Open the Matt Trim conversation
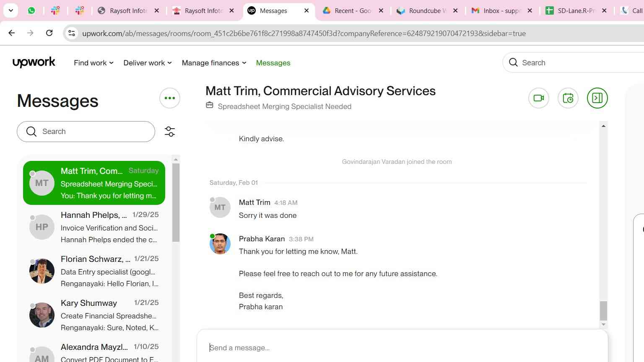This screenshot has width=644, height=362. click(x=94, y=183)
